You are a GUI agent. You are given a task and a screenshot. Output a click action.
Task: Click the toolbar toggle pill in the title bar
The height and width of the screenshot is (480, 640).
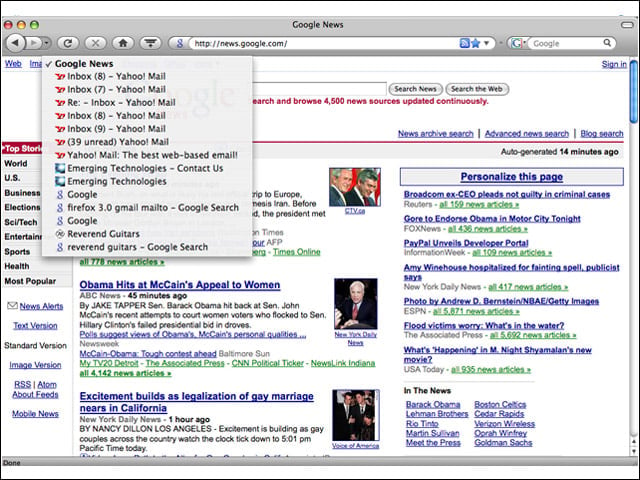tap(627, 25)
